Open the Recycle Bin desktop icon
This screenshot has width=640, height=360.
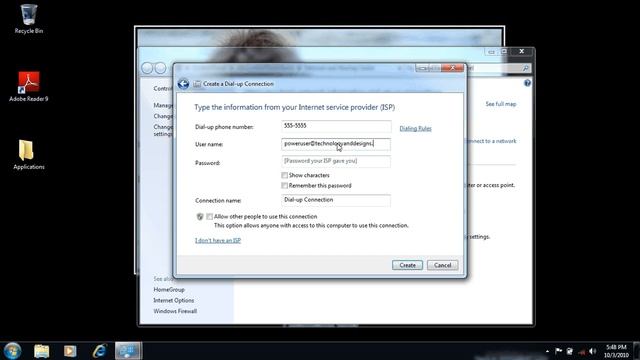click(29, 19)
